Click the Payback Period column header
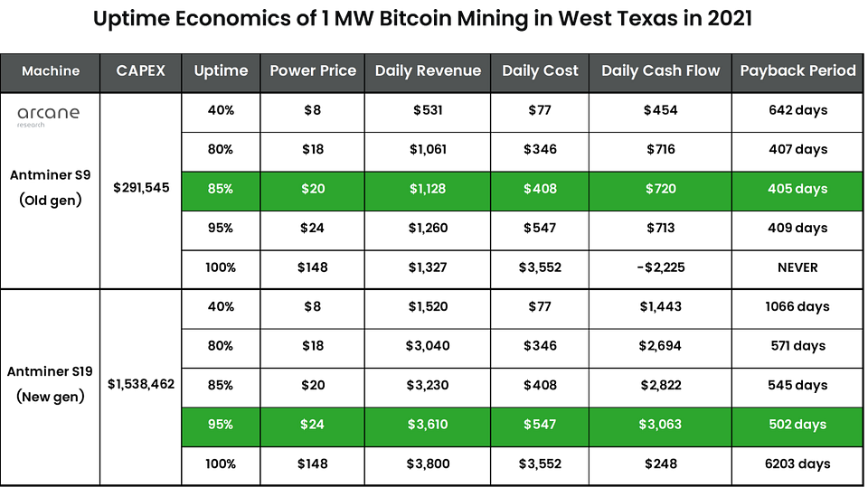The width and height of the screenshot is (868, 487). tap(797, 72)
